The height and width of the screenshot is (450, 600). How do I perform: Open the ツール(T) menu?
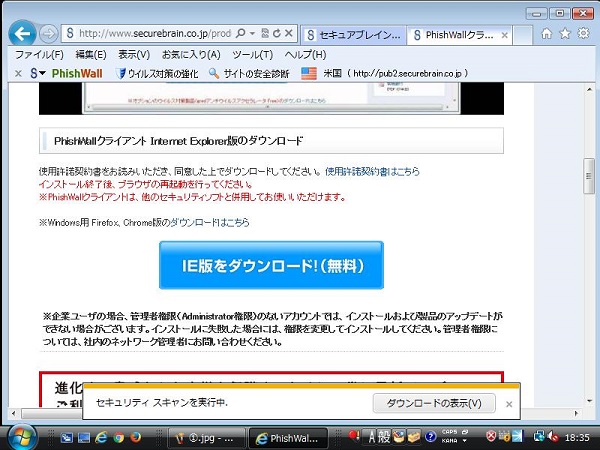pyautogui.click(x=253, y=55)
